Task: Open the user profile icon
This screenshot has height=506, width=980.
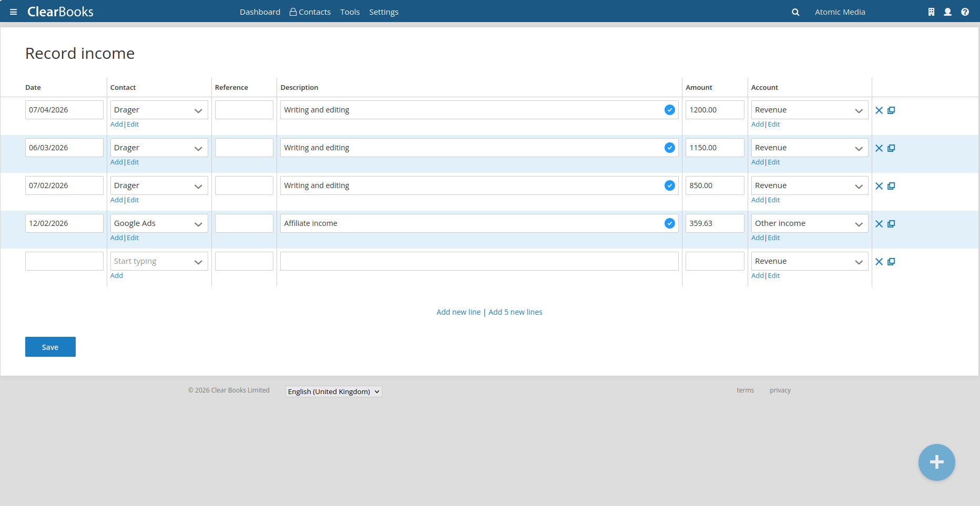Action: [947, 12]
